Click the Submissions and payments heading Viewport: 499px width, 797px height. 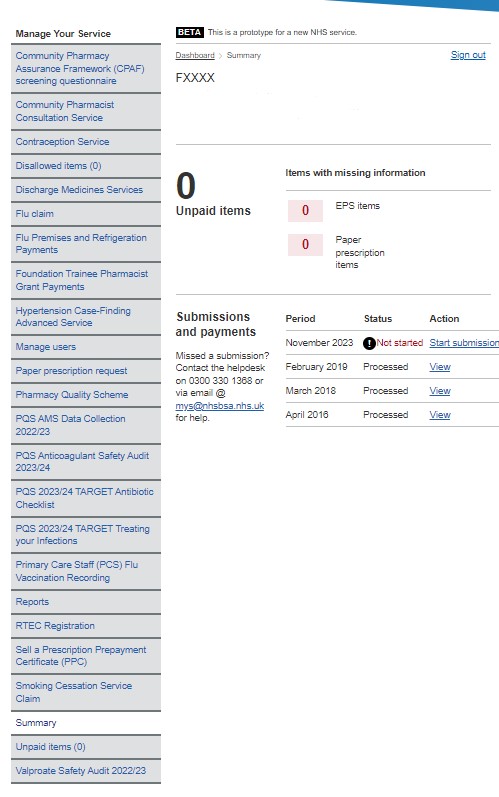(x=216, y=324)
